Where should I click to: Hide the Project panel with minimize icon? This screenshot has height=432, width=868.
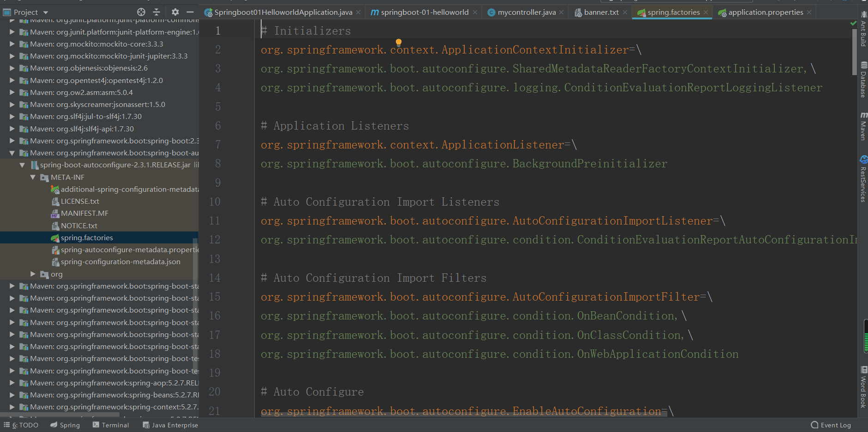(190, 12)
